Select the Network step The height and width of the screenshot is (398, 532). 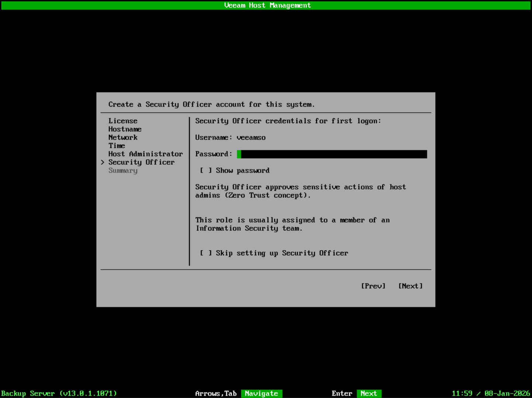pyautogui.click(x=123, y=137)
